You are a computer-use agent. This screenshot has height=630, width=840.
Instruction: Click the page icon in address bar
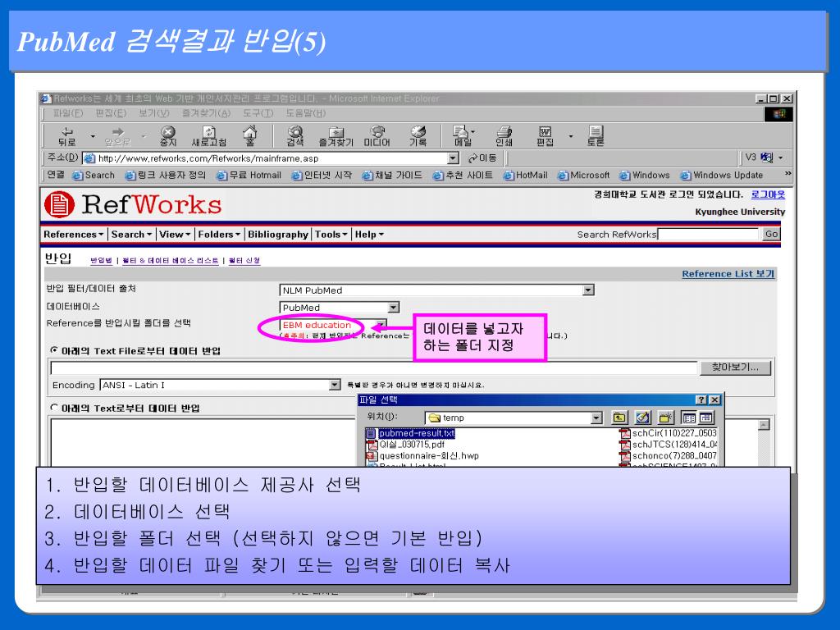89,158
